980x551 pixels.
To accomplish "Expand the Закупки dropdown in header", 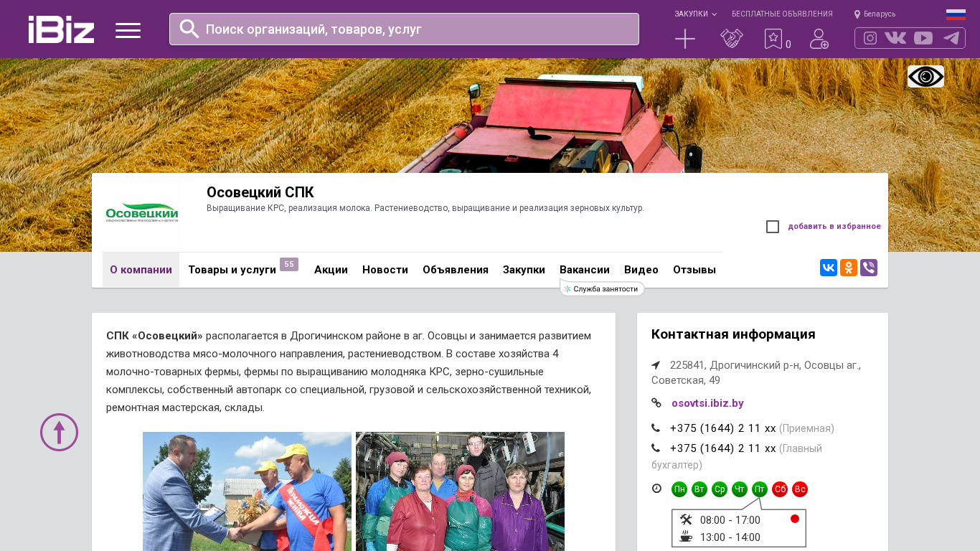I will (x=695, y=14).
